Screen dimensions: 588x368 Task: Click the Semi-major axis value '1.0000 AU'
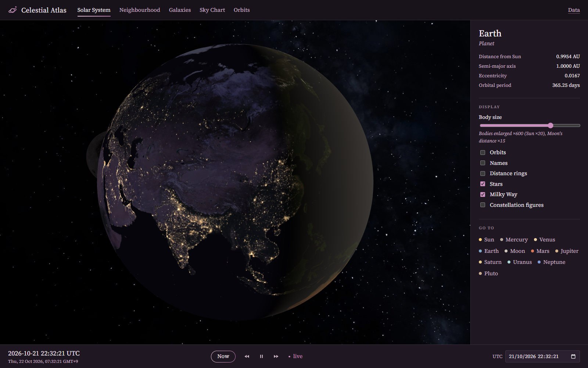coord(568,66)
